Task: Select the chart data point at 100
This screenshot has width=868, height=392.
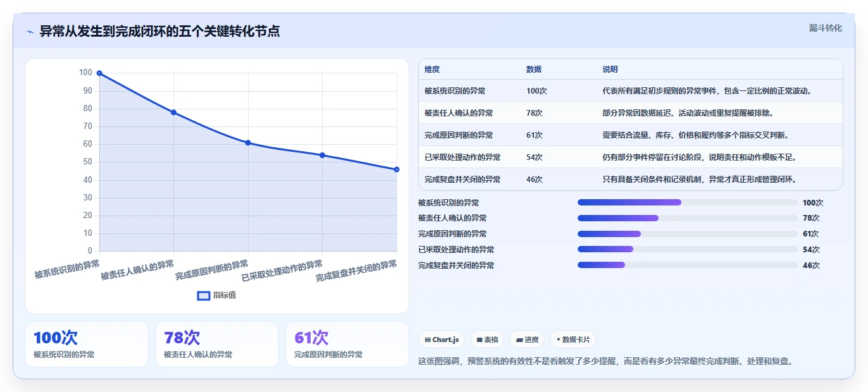Action: [99, 73]
